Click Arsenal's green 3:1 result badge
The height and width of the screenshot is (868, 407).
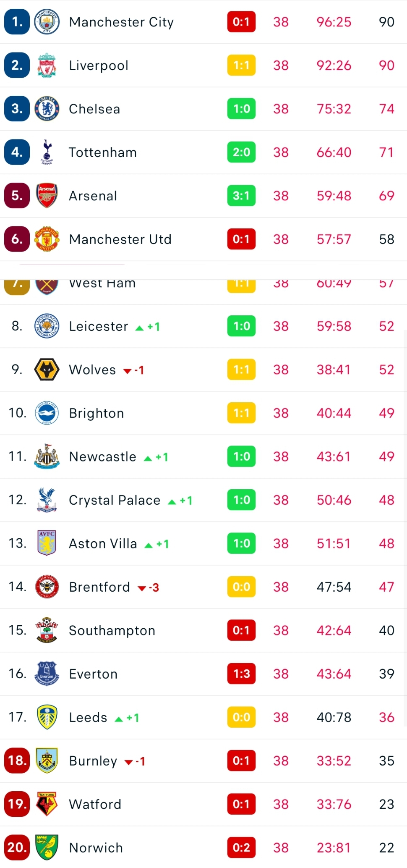coord(241,196)
